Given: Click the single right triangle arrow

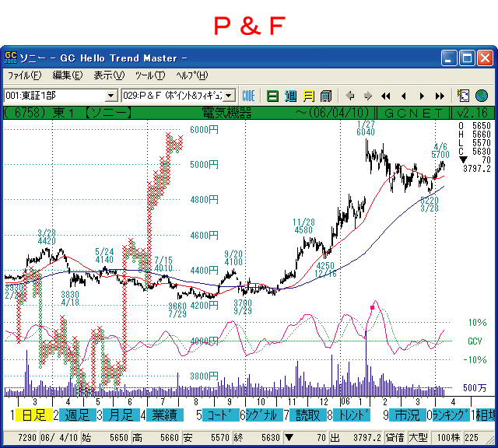Looking at the screenshot, I should [x=422, y=96].
